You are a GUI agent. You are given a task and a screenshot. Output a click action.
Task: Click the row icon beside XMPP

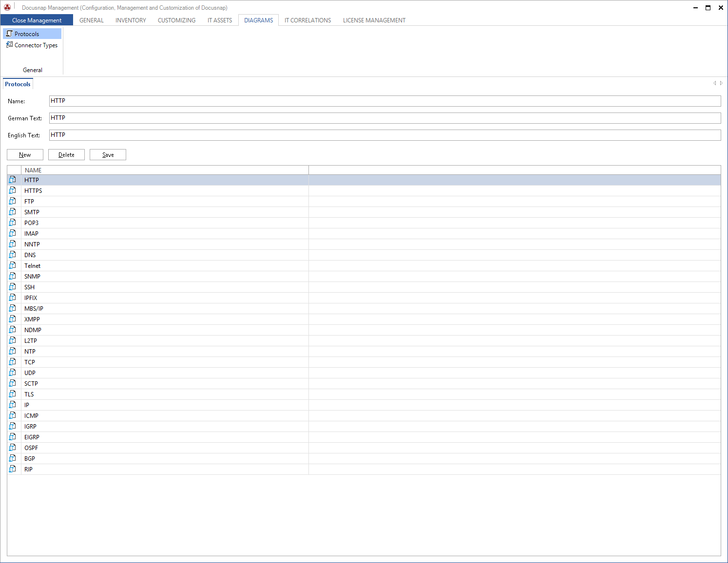(13, 319)
